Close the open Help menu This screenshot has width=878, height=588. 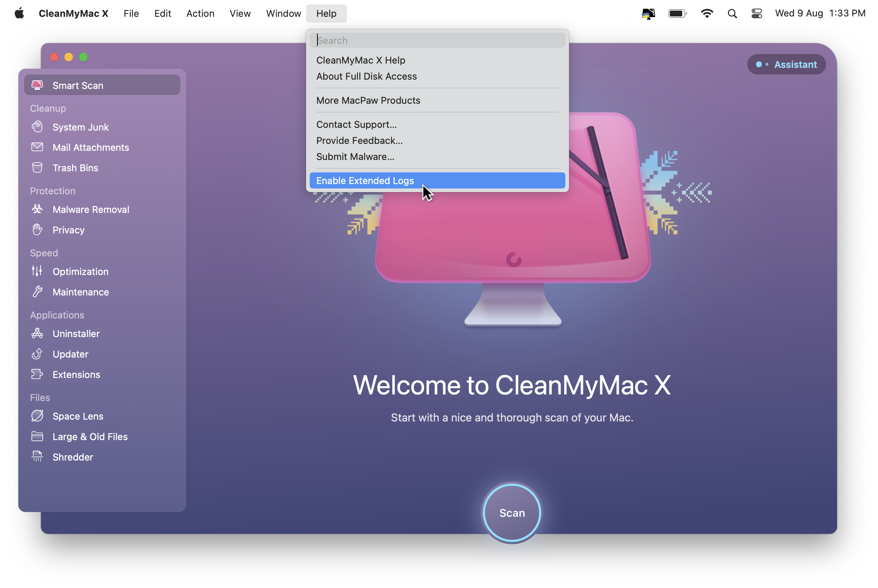(326, 14)
